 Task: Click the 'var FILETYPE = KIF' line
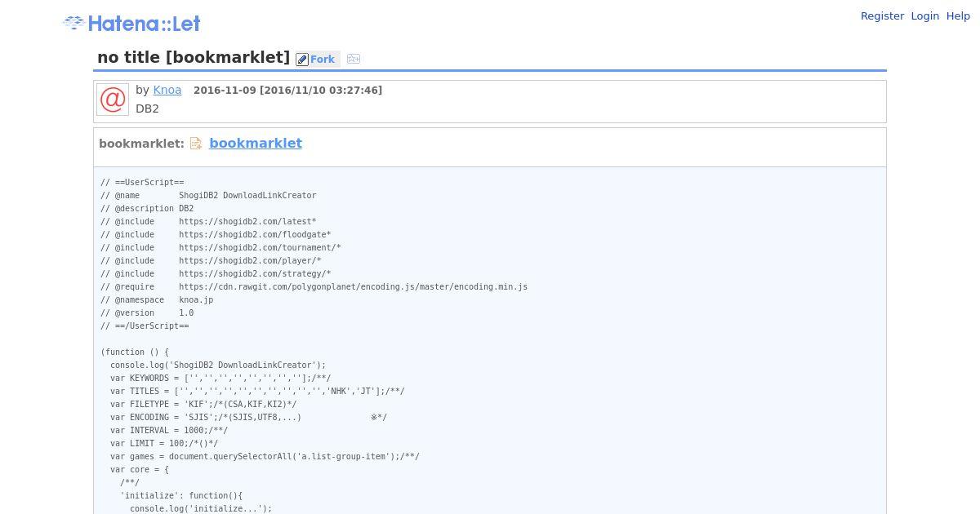(203, 405)
